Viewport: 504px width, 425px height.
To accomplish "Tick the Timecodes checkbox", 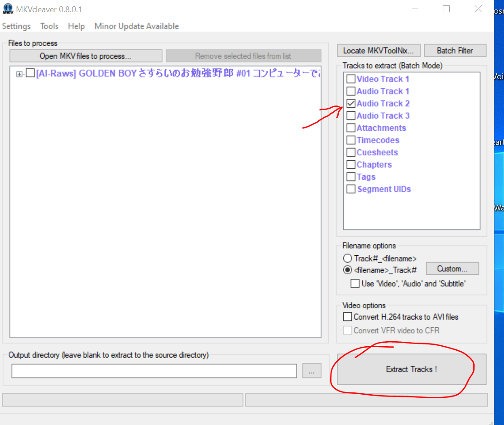I will coord(351,140).
